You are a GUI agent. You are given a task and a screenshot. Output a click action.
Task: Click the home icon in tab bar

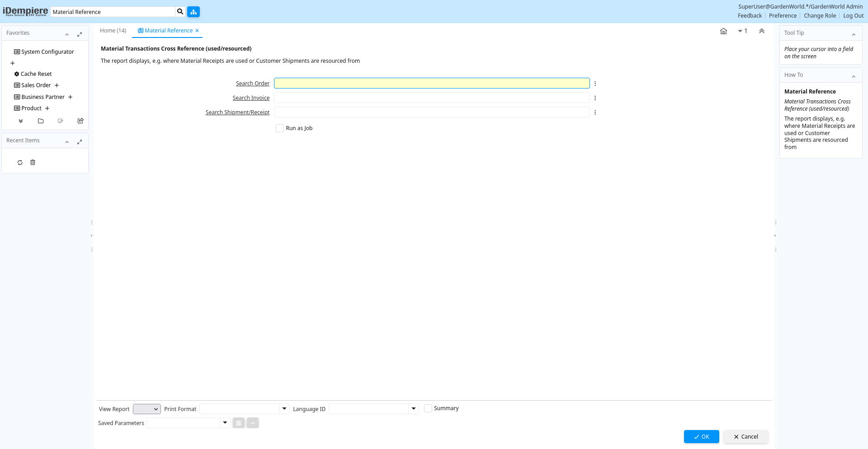coord(723,31)
